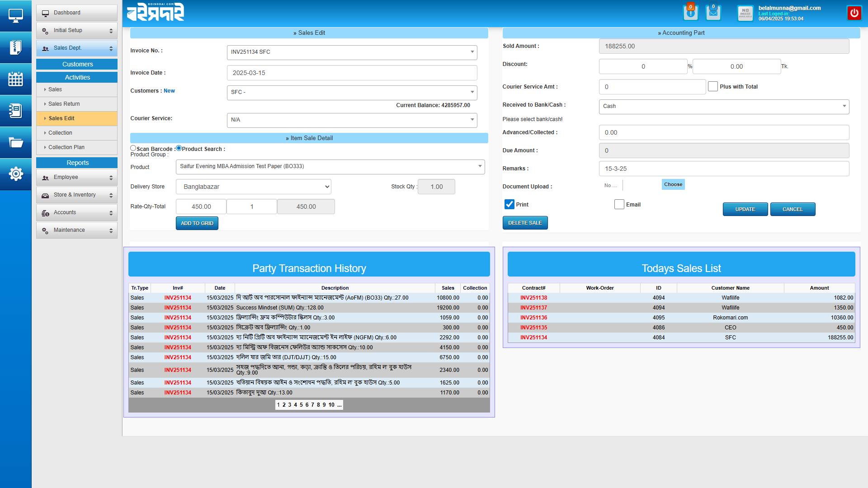Click the Remarks input field

tap(724, 169)
